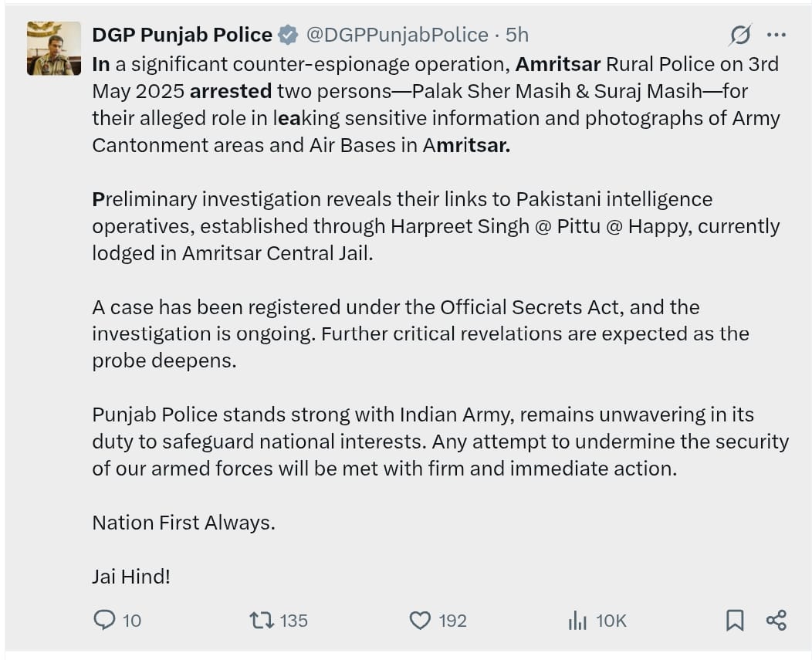Click the like count 192

pyautogui.click(x=452, y=621)
